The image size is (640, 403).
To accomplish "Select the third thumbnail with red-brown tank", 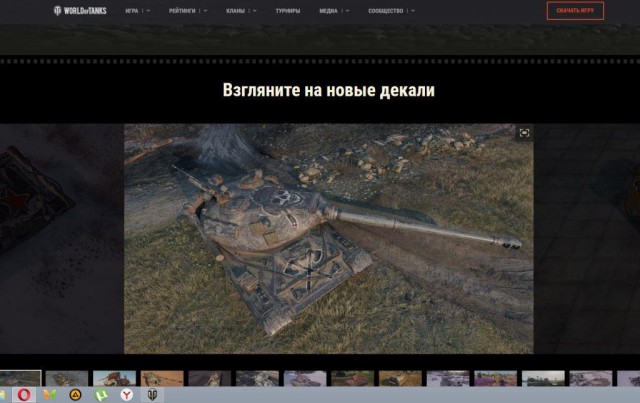I will click(115, 378).
